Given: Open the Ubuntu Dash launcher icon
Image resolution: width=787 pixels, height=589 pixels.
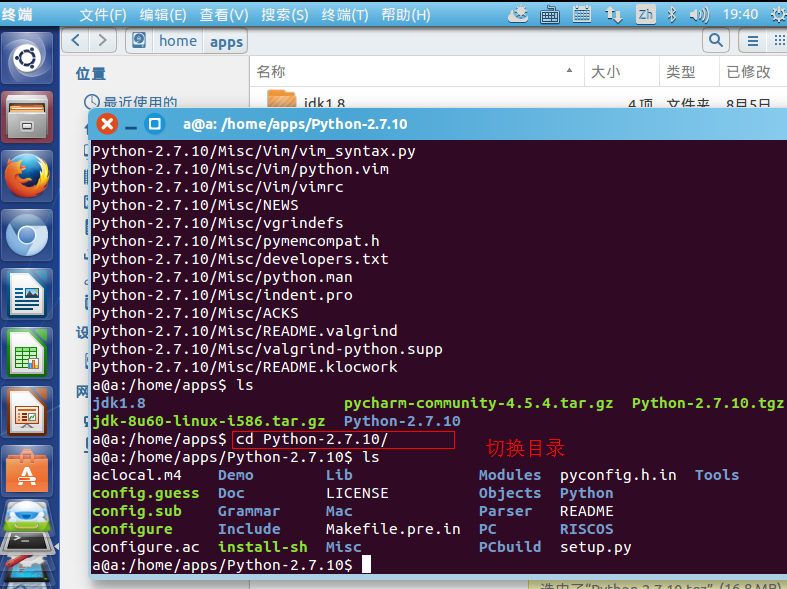Looking at the screenshot, I should (x=27, y=58).
